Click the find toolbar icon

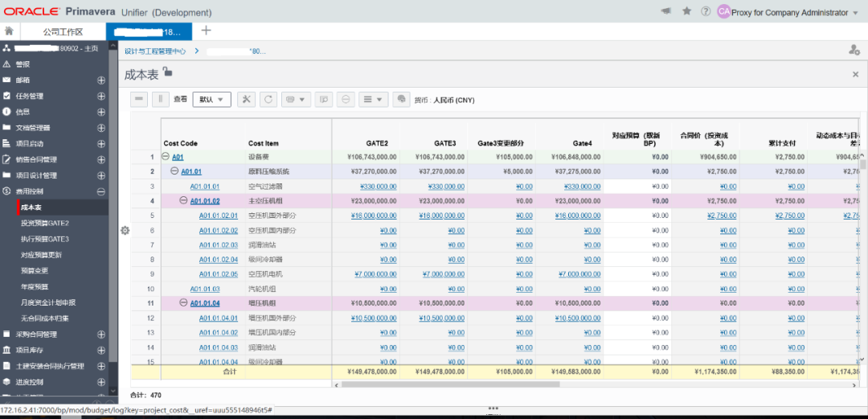coord(324,99)
